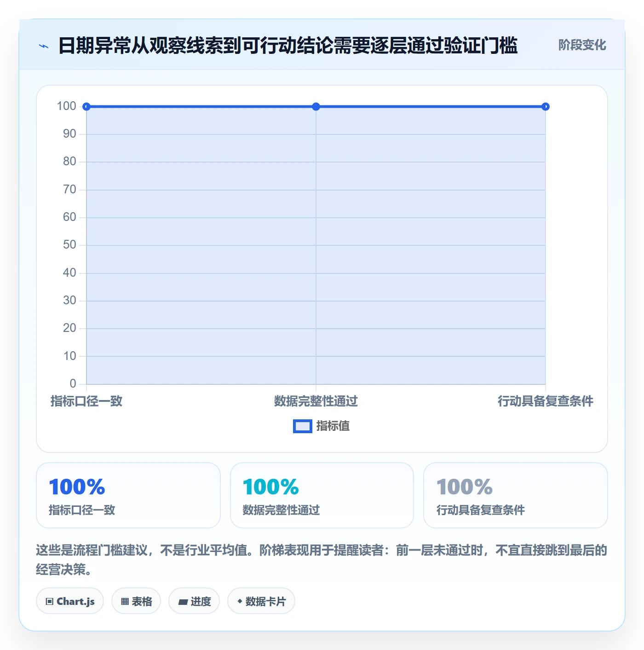Click the grid icon in 表格 tag
The height and width of the screenshot is (650, 644).
pyautogui.click(x=125, y=602)
